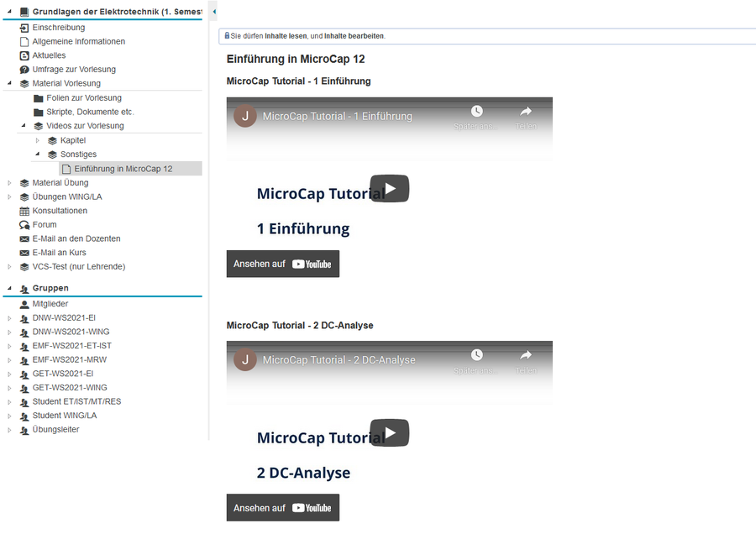Screen dimensions: 756x534
Task: Open the Einschreibung entry
Action: point(59,28)
